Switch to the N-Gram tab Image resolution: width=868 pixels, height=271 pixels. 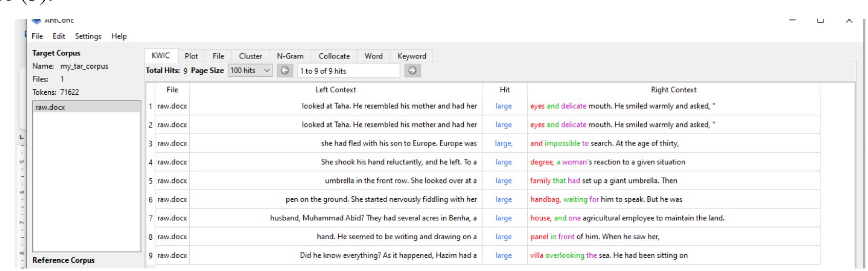(290, 56)
